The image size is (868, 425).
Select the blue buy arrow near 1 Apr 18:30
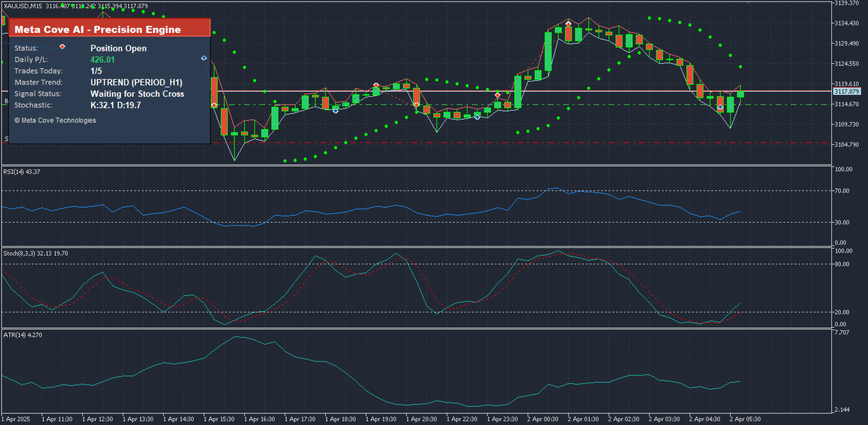[335, 110]
